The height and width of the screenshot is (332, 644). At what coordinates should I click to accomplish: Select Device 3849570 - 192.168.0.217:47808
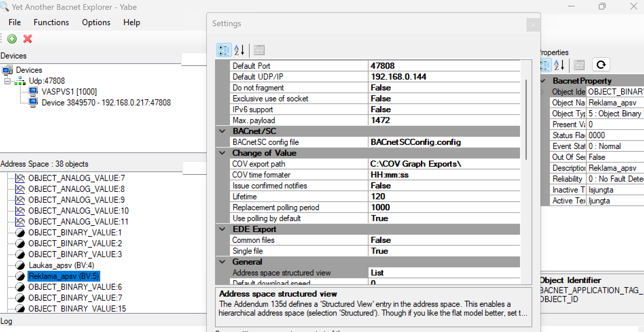tap(106, 102)
